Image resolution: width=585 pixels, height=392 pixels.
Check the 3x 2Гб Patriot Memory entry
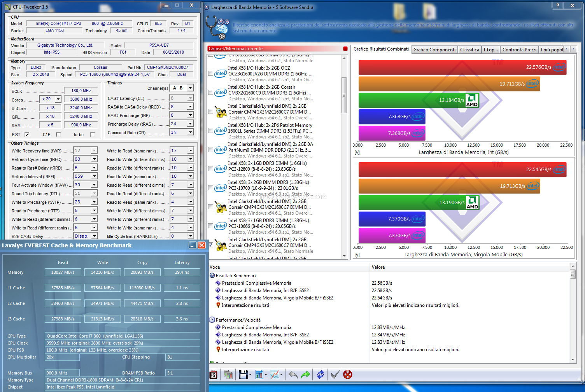pyautogui.click(x=210, y=131)
